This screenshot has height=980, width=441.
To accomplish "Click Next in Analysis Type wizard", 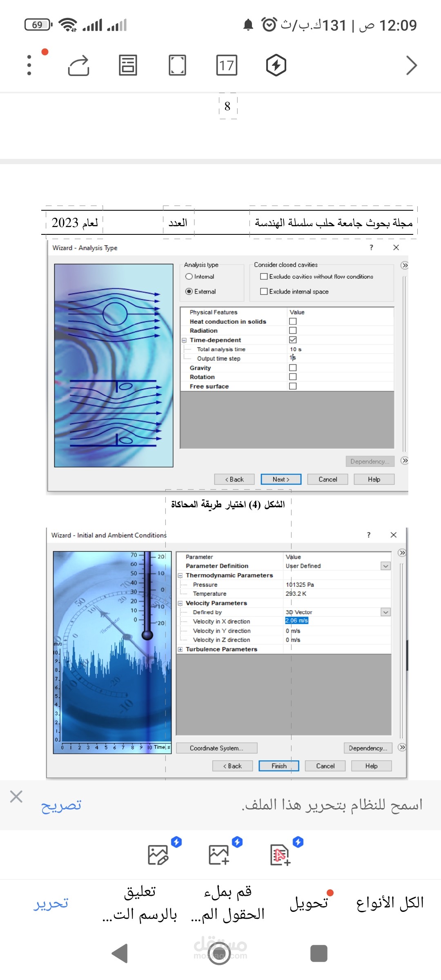I will [x=281, y=479].
